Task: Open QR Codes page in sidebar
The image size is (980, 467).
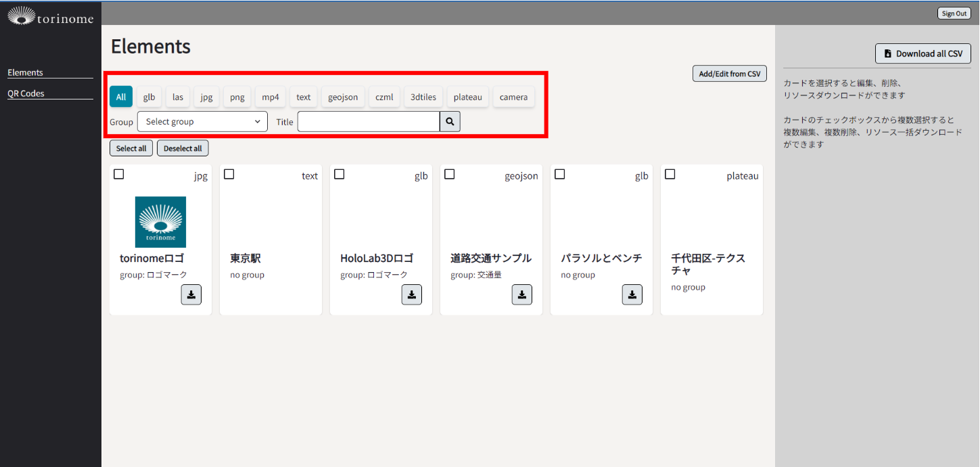Action: [x=26, y=93]
